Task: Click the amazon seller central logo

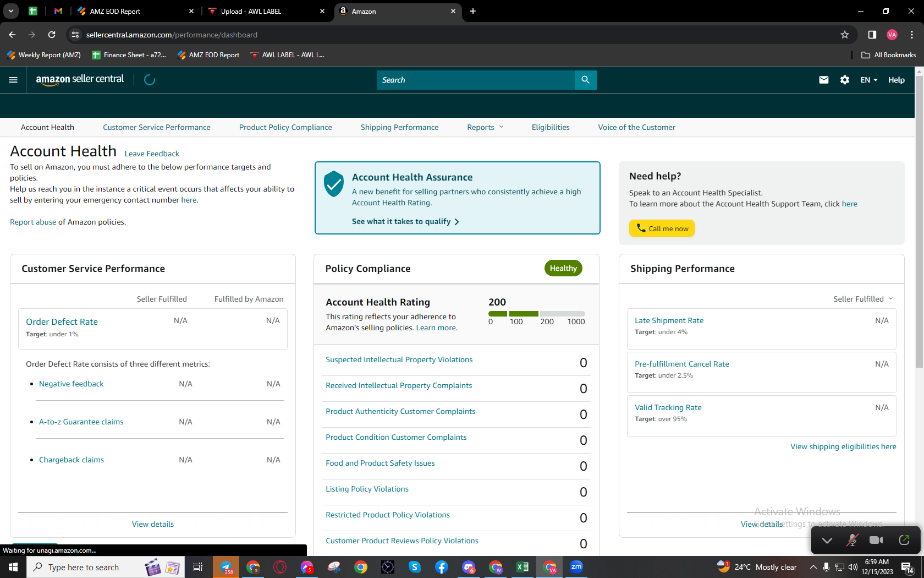Action: point(80,80)
